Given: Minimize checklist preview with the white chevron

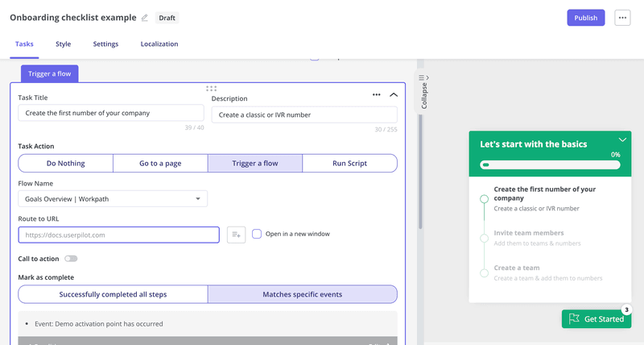Looking at the screenshot, I should coord(622,139).
